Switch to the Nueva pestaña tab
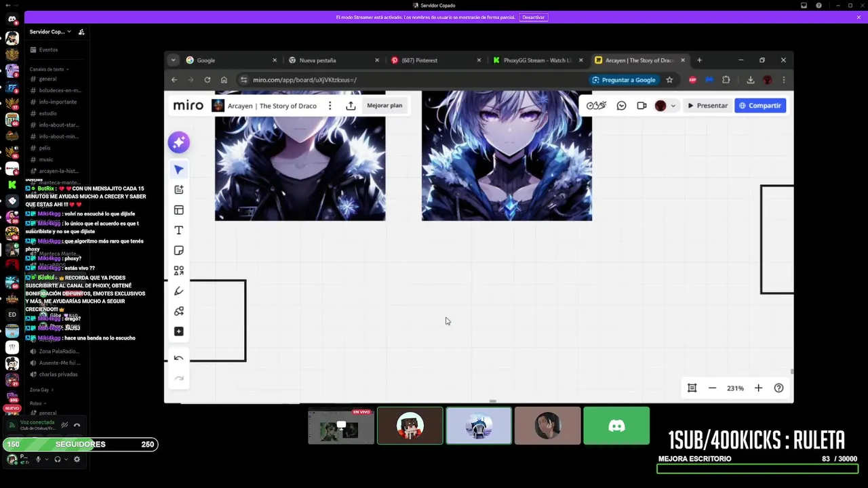This screenshot has height=488, width=868. [x=332, y=60]
